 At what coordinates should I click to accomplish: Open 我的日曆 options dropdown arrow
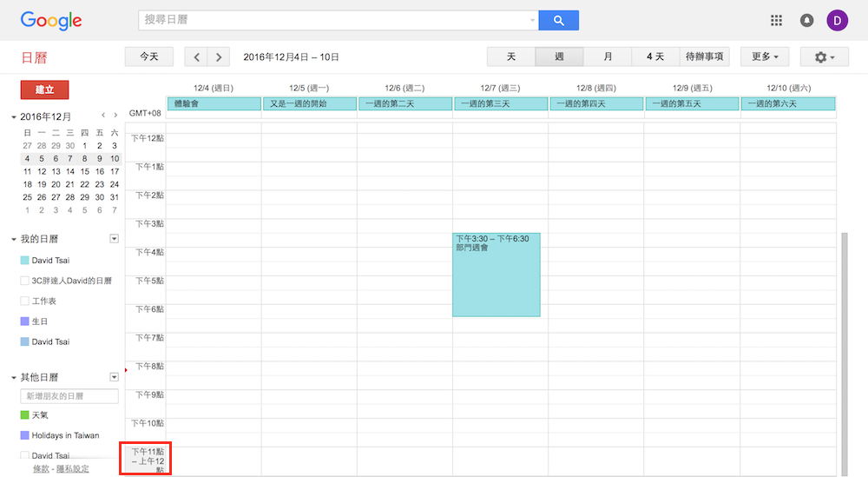[114, 238]
